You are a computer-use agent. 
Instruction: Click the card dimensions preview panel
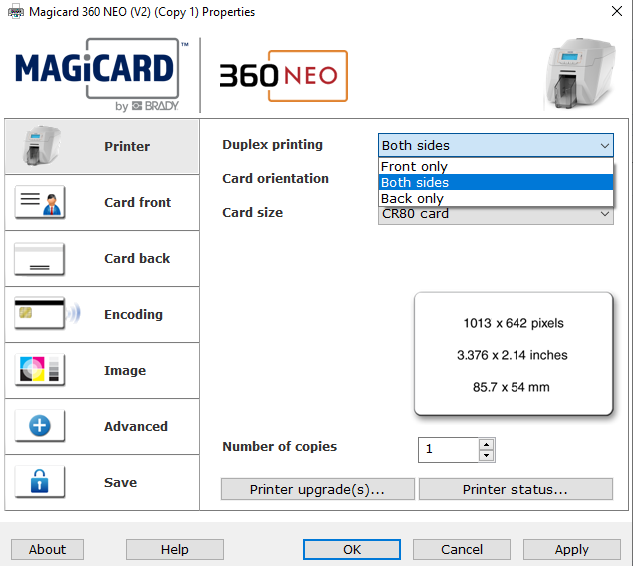click(514, 354)
